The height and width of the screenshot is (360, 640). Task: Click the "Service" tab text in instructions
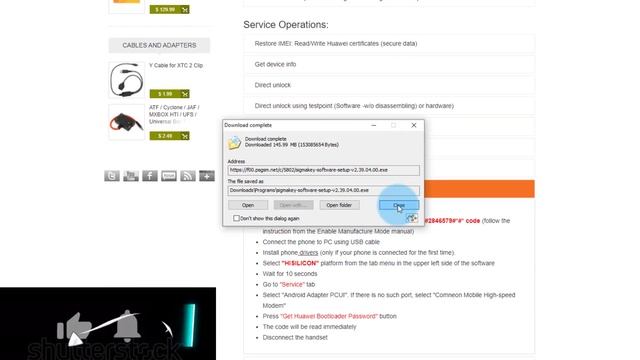tap(292, 284)
